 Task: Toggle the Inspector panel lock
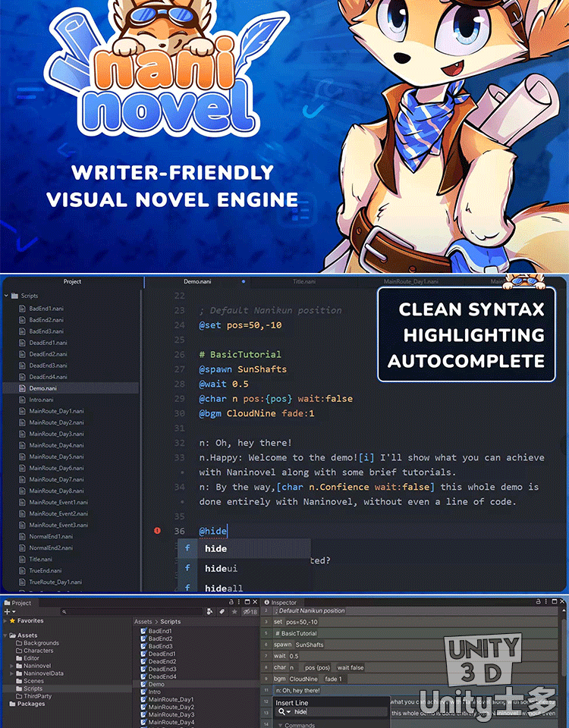539,601
